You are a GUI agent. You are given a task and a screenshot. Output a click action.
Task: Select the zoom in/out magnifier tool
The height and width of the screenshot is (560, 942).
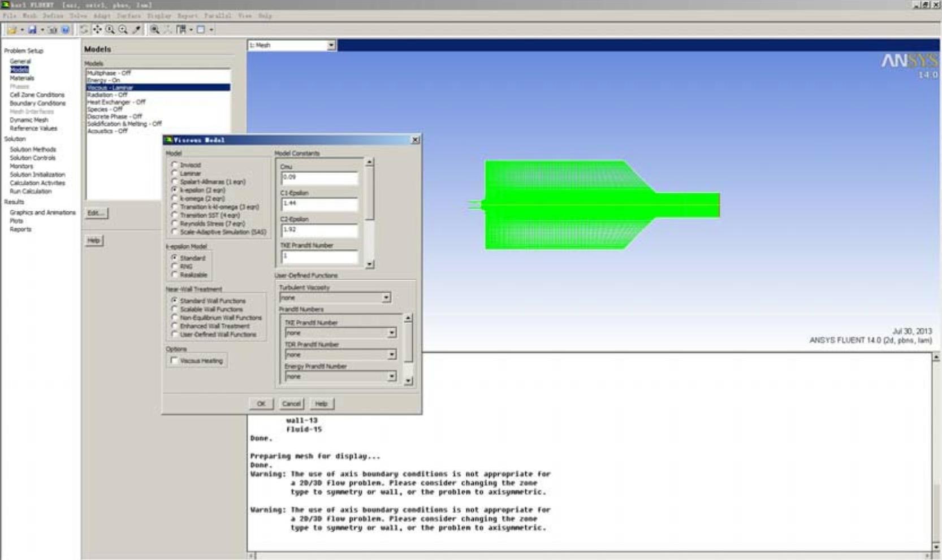tap(110, 29)
